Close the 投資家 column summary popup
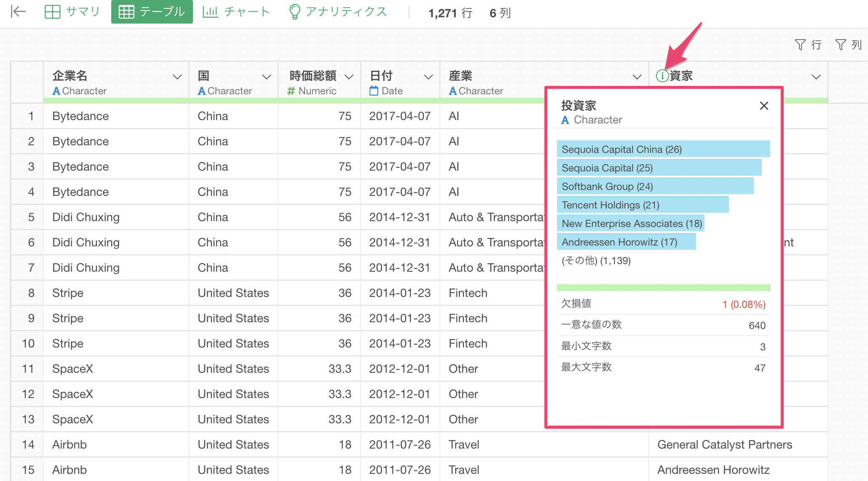This screenshot has height=481, width=868. pyautogui.click(x=764, y=106)
